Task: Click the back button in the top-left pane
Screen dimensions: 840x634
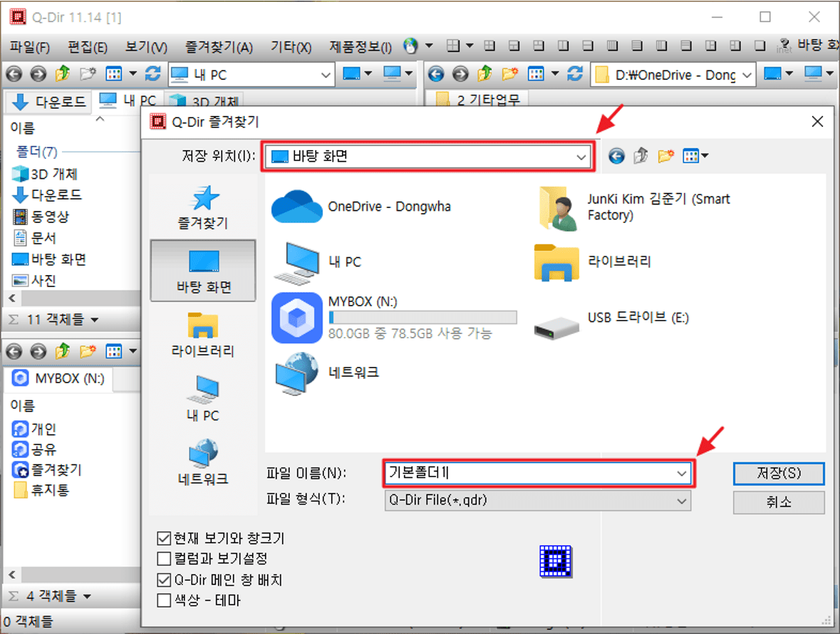Action: pyautogui.click(x=14, y=73)
